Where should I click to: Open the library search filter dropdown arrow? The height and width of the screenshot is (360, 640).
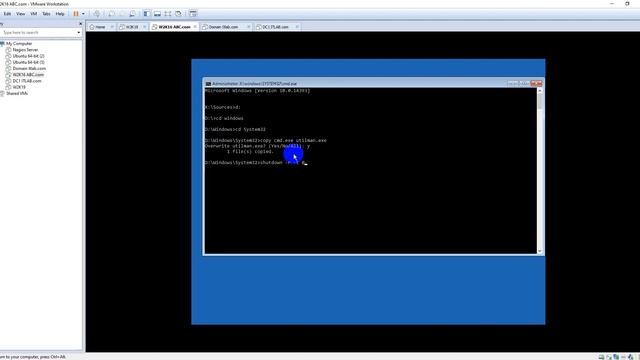pyautogui.click(x=79, y=32)
